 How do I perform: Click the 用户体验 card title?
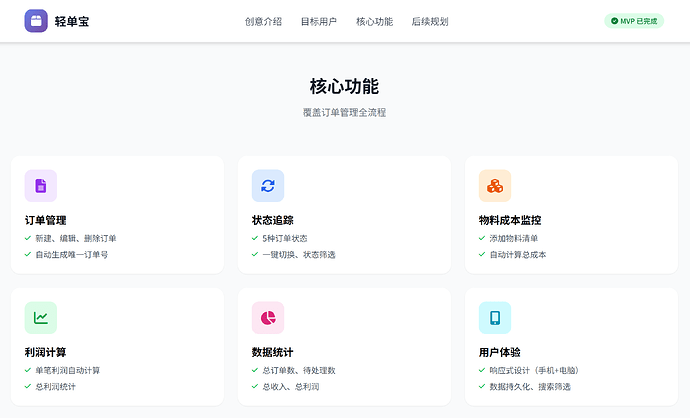click(x=499, y=352)
